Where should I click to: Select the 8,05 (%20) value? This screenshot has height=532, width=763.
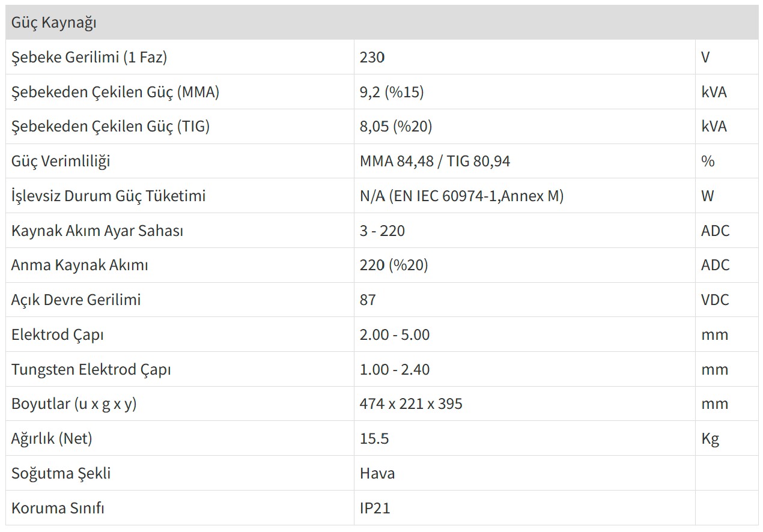pos(396,127)
